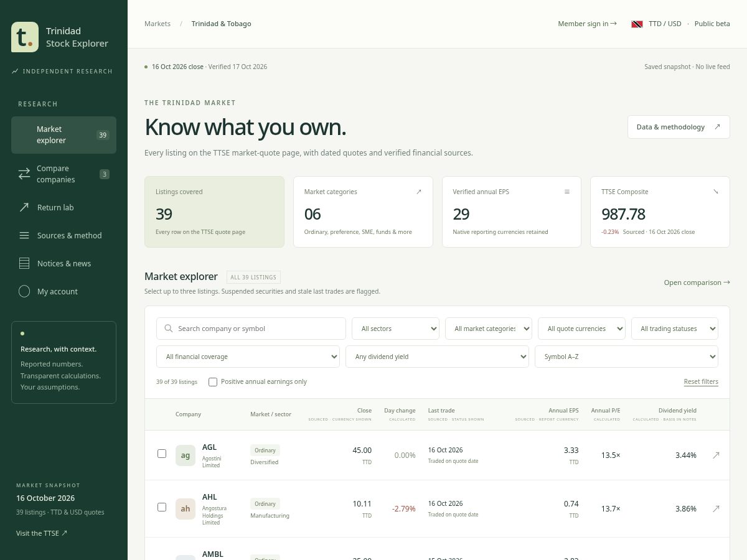
Task: Click the arrow icon on Data & methodology button
Action: (717, 127)
